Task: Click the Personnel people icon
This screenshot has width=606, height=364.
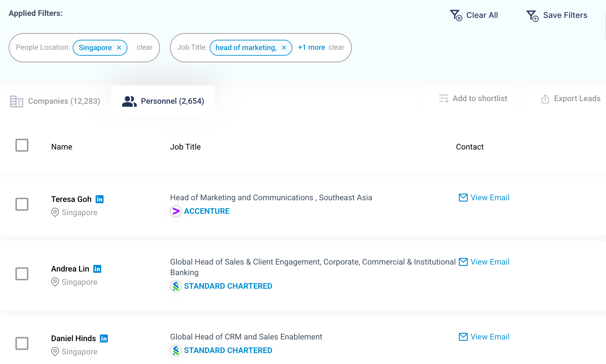Action: click(x=129, y=101)
